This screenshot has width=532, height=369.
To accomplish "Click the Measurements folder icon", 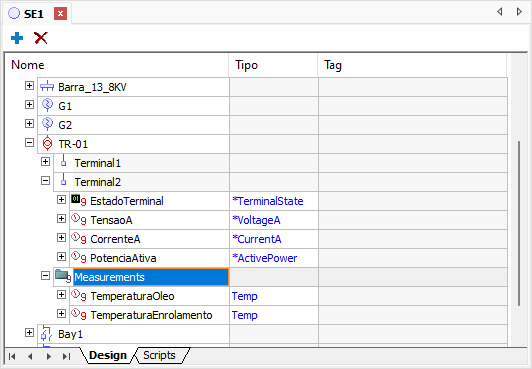I will point(63,276).
